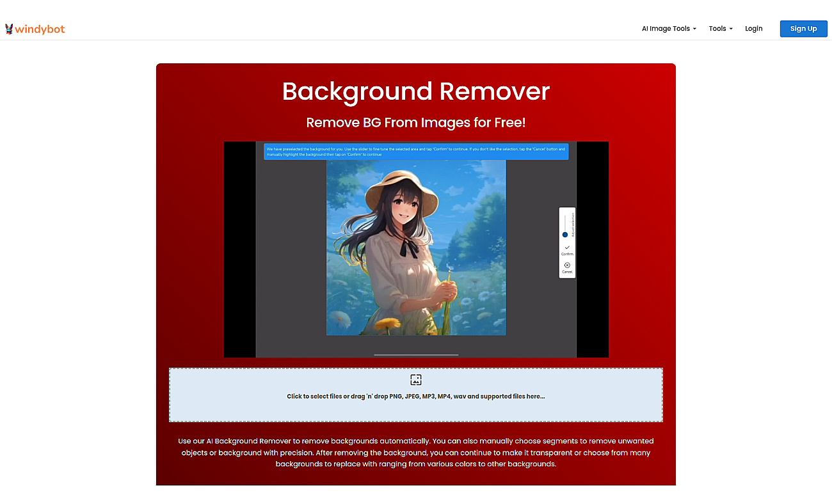Click the file drop zone to select files
The height and width of the screenshot is (504, 832).
[416, 395]
